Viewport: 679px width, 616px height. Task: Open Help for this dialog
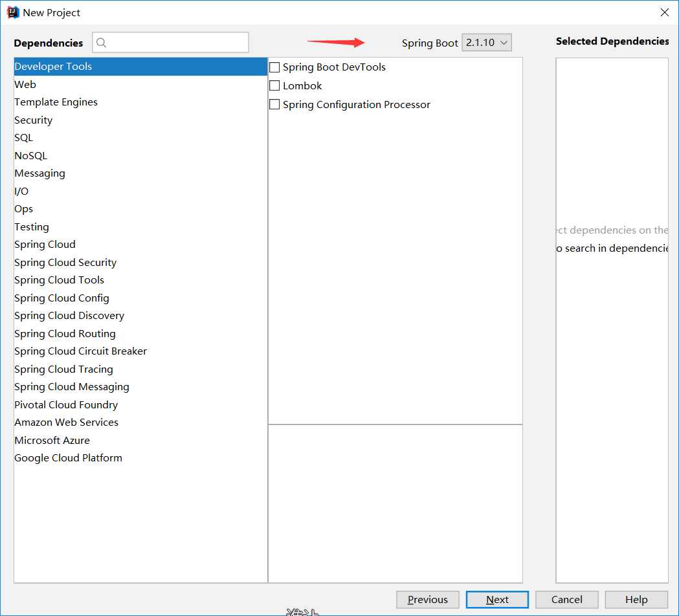click(636, 600)
